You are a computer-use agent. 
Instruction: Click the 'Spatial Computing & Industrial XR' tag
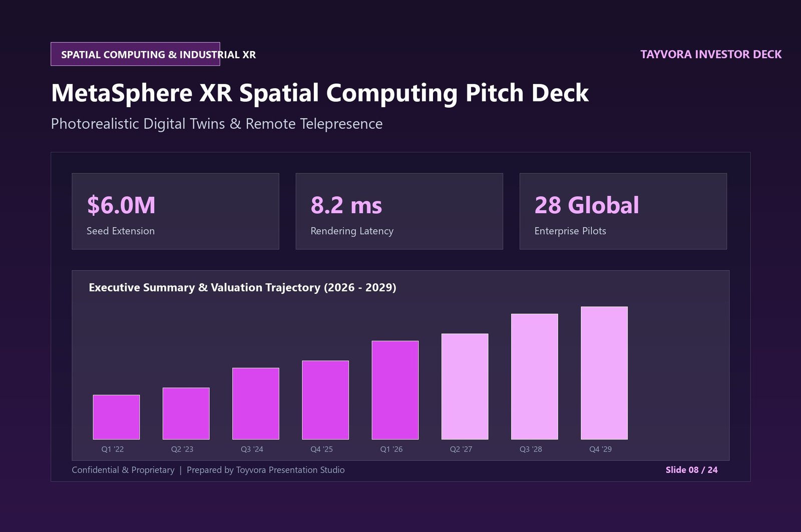pos(135,54)
